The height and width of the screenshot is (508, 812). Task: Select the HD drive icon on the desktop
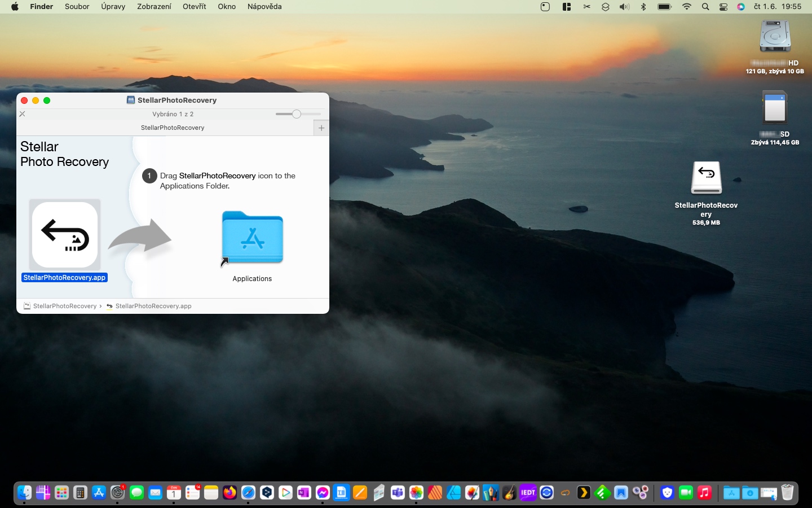775,37
